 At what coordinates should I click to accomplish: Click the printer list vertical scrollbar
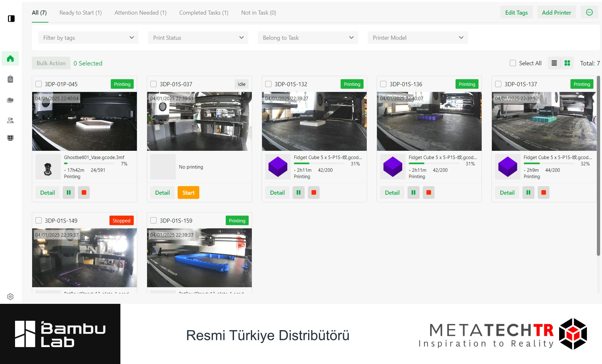coord(598,166)
